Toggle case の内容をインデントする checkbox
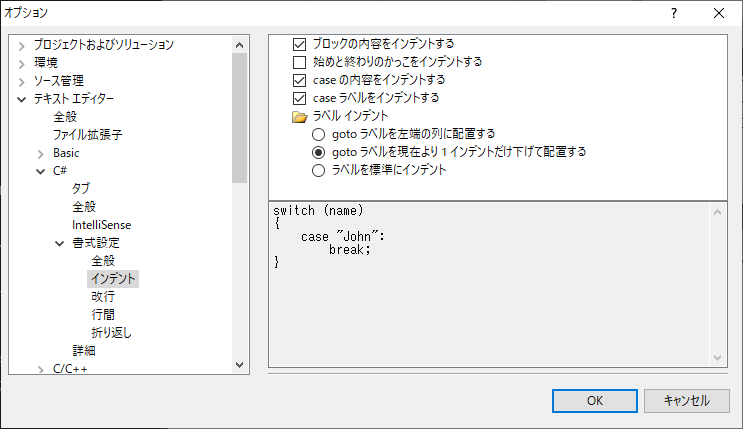 (300, 80)
